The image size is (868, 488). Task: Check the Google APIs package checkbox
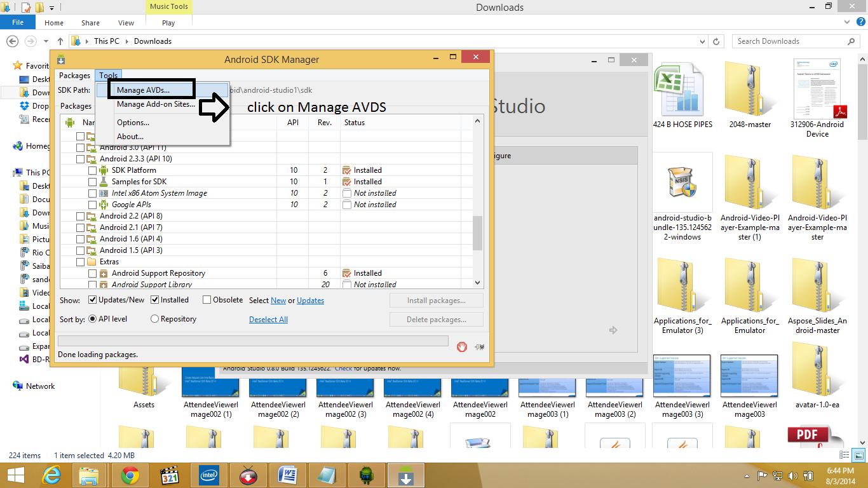(93, 205)
